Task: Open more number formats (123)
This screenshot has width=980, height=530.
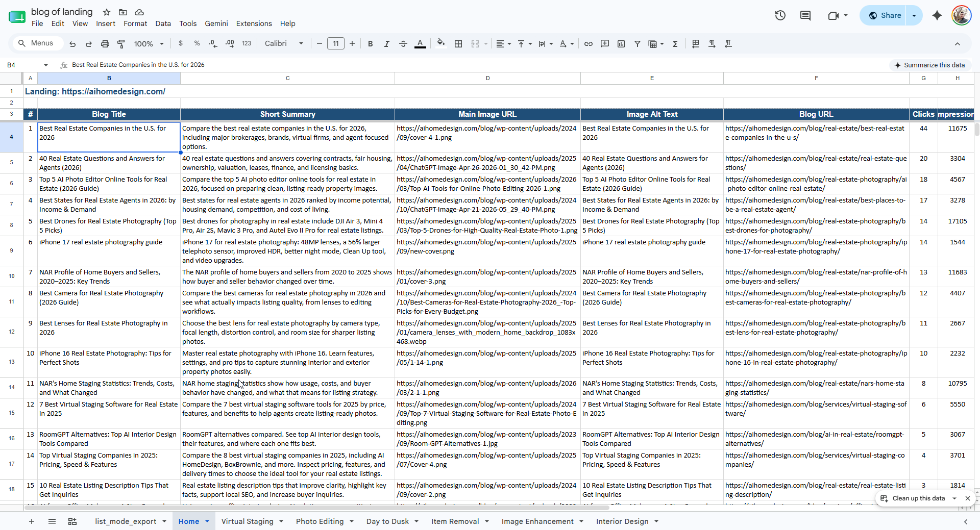Action: click(247, 44)
